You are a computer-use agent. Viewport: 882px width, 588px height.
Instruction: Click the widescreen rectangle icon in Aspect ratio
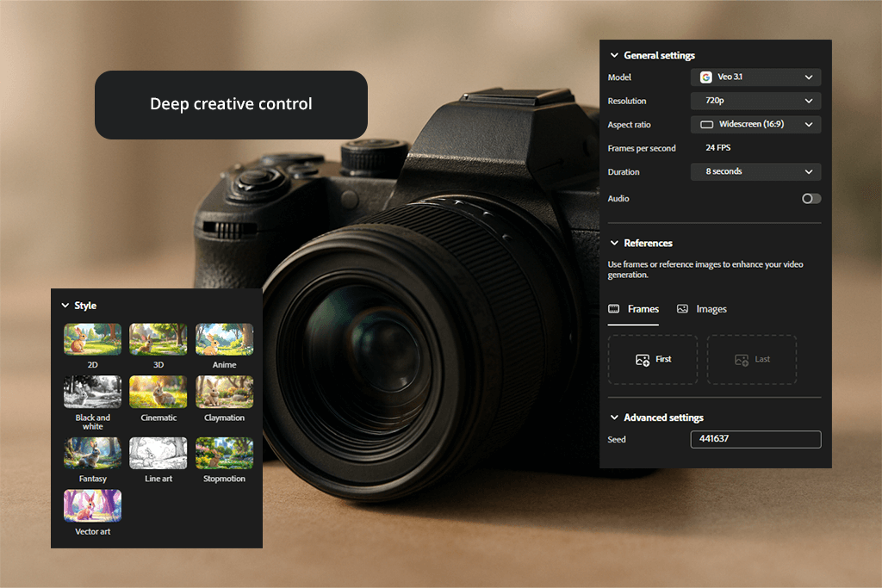(706, 124)
